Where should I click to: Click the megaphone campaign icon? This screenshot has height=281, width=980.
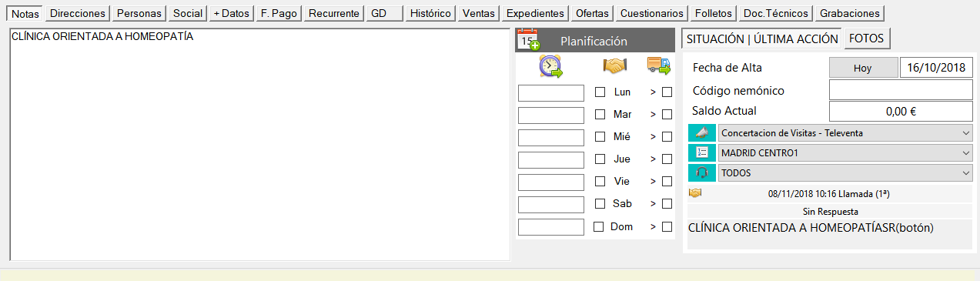(701, 133)
